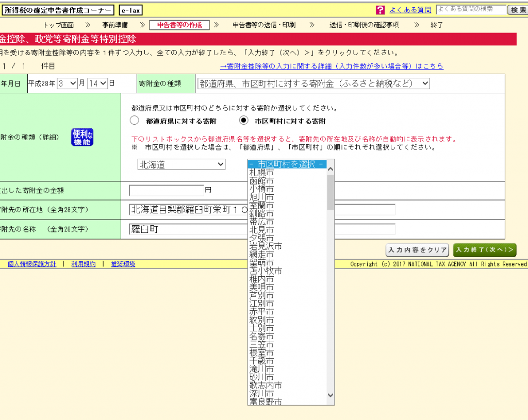Choose 札幌市 from the city list

[x=261, y=173]
